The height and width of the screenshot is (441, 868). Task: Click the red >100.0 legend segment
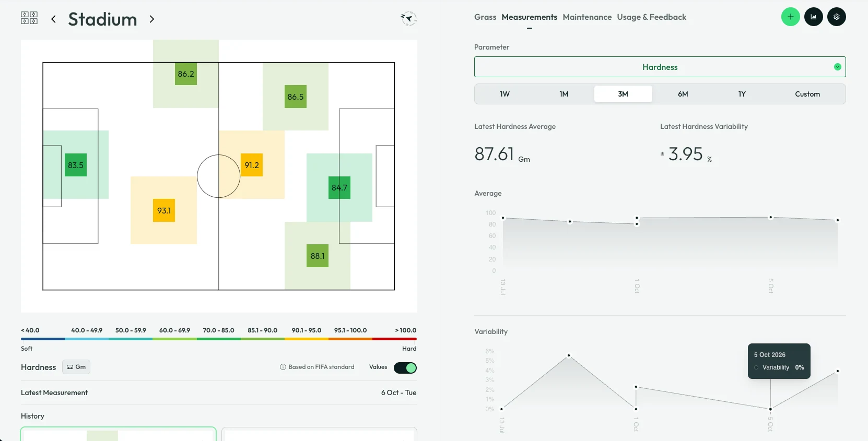pyautogui.click(x=395, y=339)
